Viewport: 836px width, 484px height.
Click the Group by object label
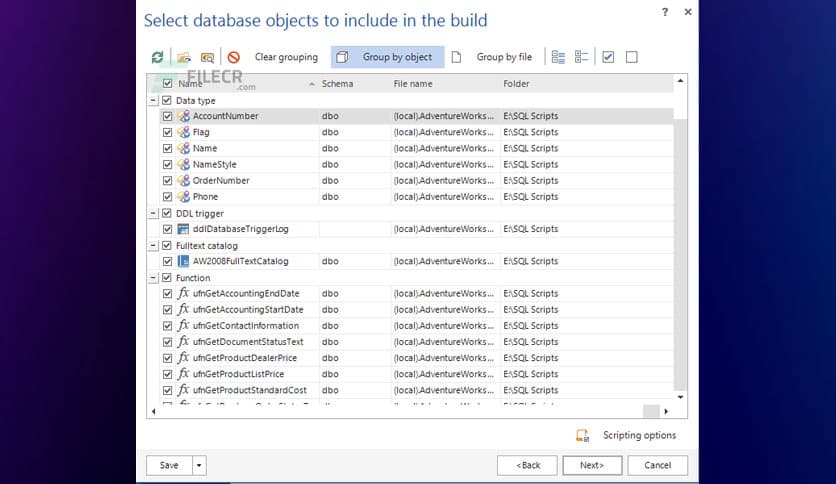[x=397, y=57]
